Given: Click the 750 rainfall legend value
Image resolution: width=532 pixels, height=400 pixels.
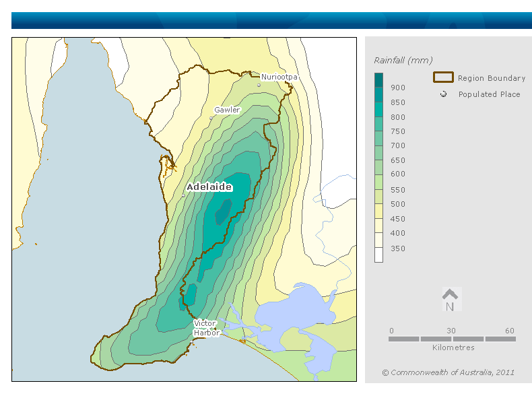Looking at the screenshot, I should pos(397,131).
